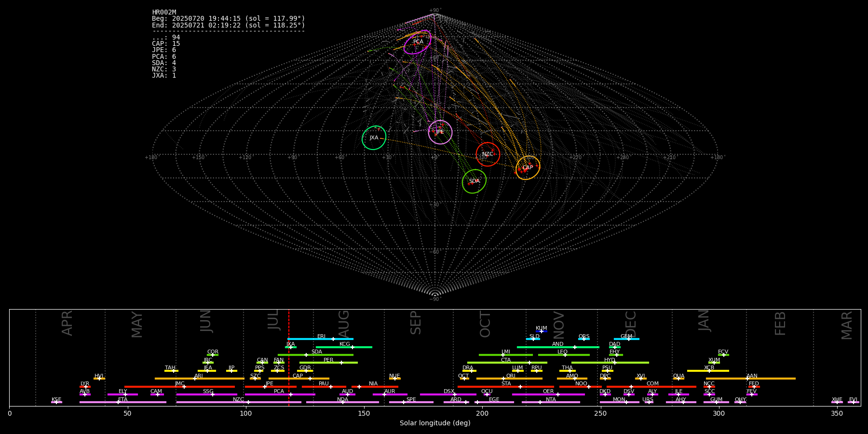The width and height of the screenshot is (868, 434).
Task: Select the NTA shower bar in timeline
Action: 551,402
